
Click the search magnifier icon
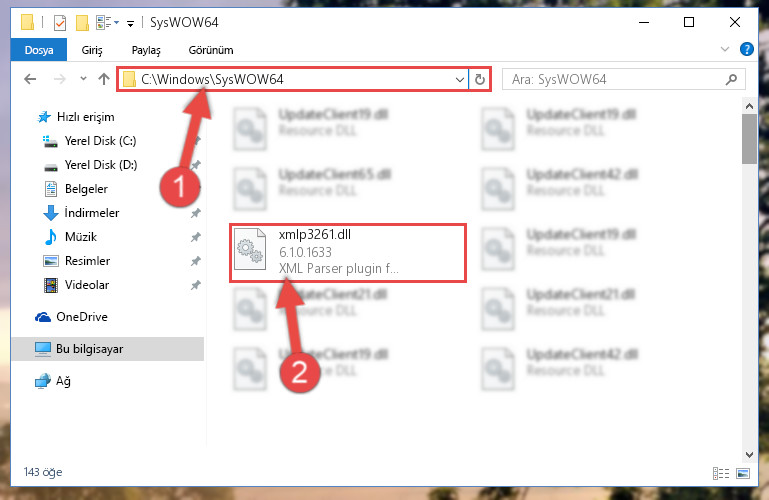click(x=731, y=79)
